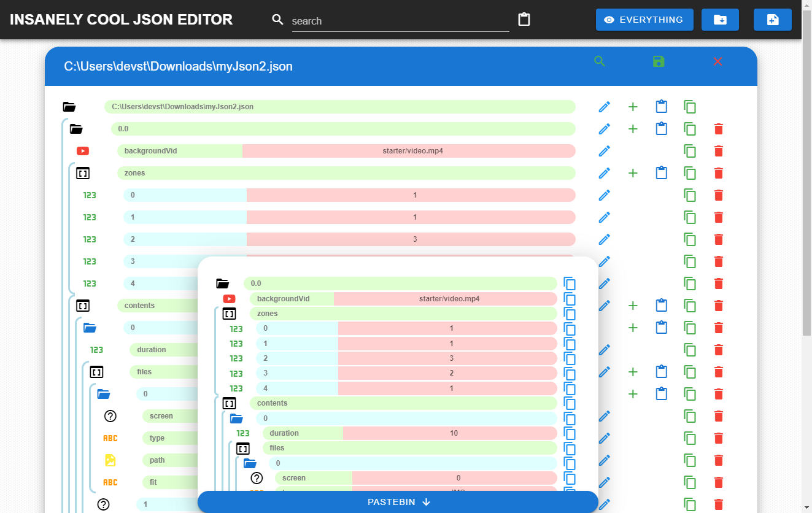The width and height of the screenshot is (812, 513).
Task: Add child to the root file path row
Action: click(x=633, y=107)
